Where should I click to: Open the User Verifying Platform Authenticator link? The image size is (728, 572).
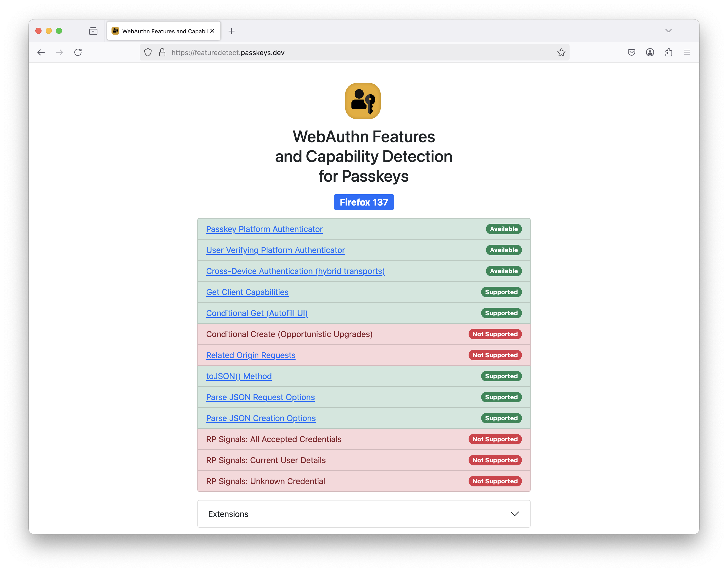point(275,250)
